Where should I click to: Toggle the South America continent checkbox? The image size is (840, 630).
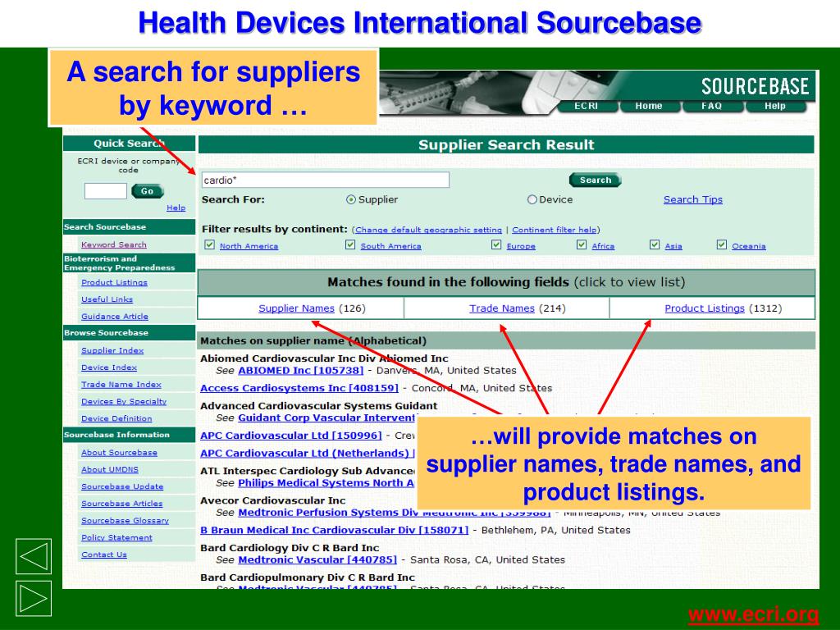coord(350,244)
